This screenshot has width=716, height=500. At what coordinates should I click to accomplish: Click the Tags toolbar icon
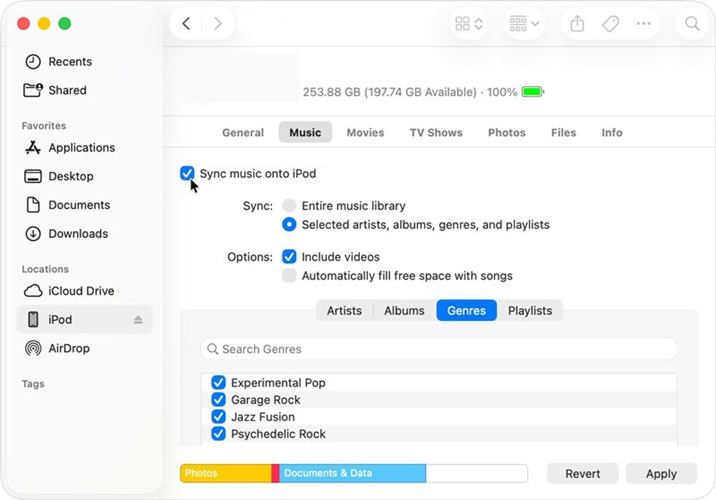[x=611, y=23]
